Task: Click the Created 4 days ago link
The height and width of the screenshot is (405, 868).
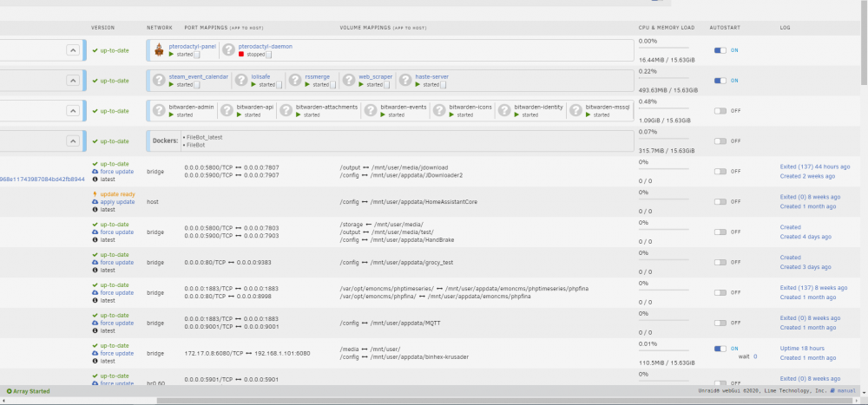Action: coord(806,237)
